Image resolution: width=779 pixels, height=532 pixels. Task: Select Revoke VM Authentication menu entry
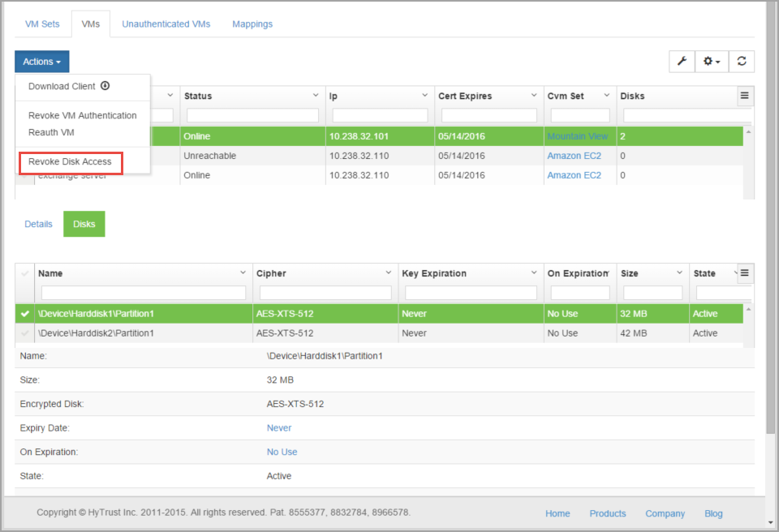tap(82, 115)
